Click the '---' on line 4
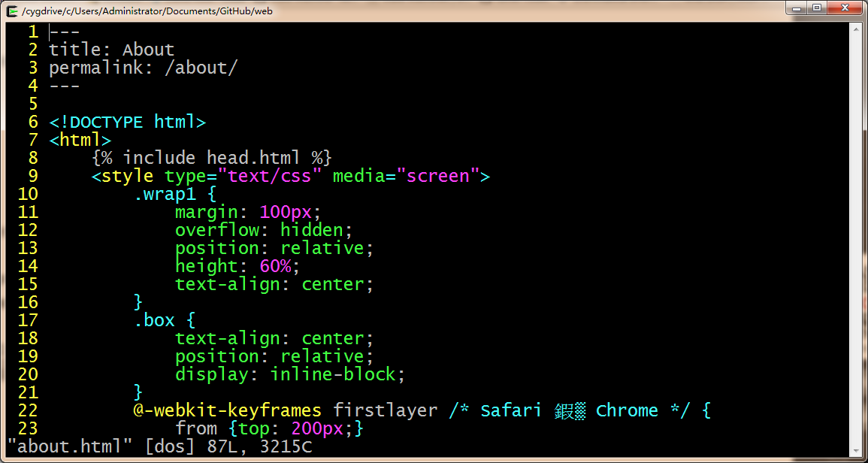The height and width of the screenshot is (463, 868). click(x=64, y=86)
